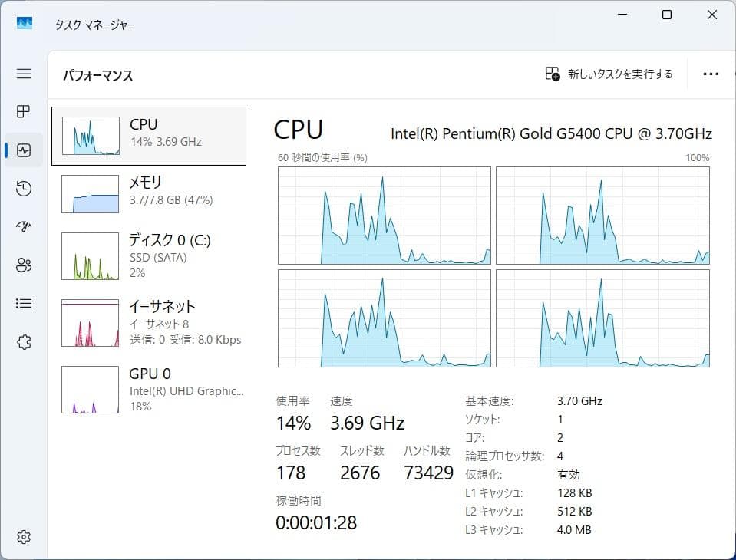
Task: Open the three-dot more options menu
Action: coord(710,74)
